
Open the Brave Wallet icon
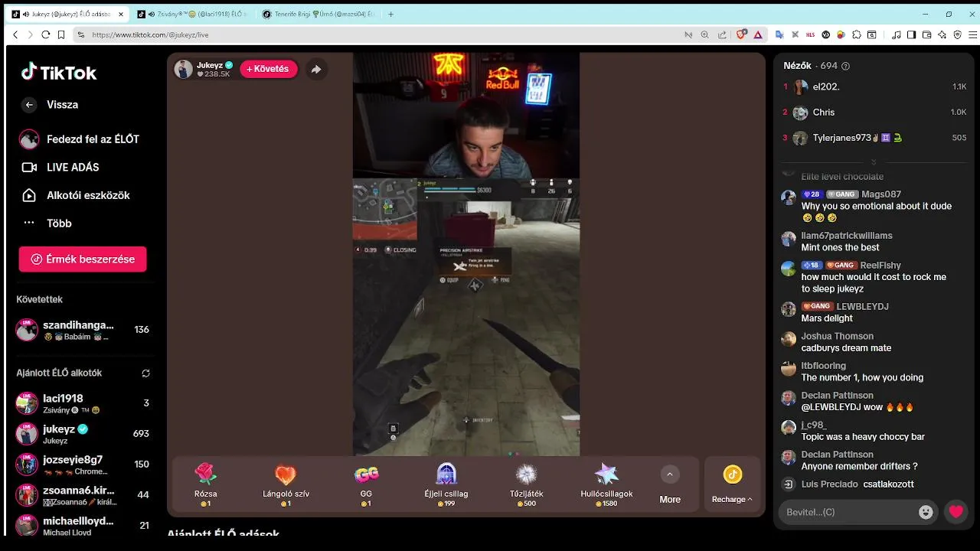(927, 34)
